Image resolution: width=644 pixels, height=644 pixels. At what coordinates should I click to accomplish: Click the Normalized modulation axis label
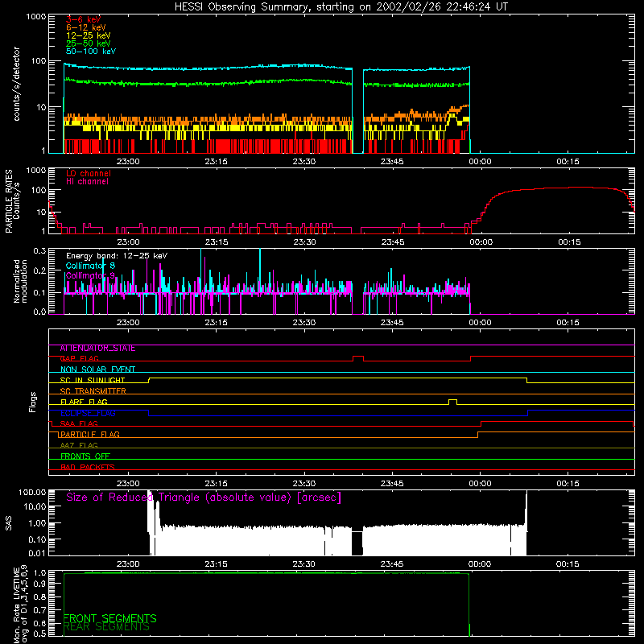tap(20, 281)
